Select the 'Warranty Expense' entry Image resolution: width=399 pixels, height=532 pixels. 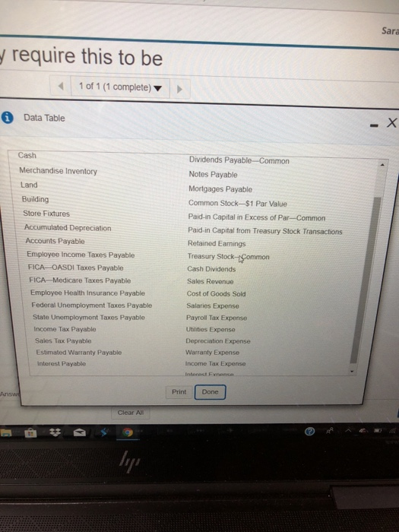click(x=212, y=353)
